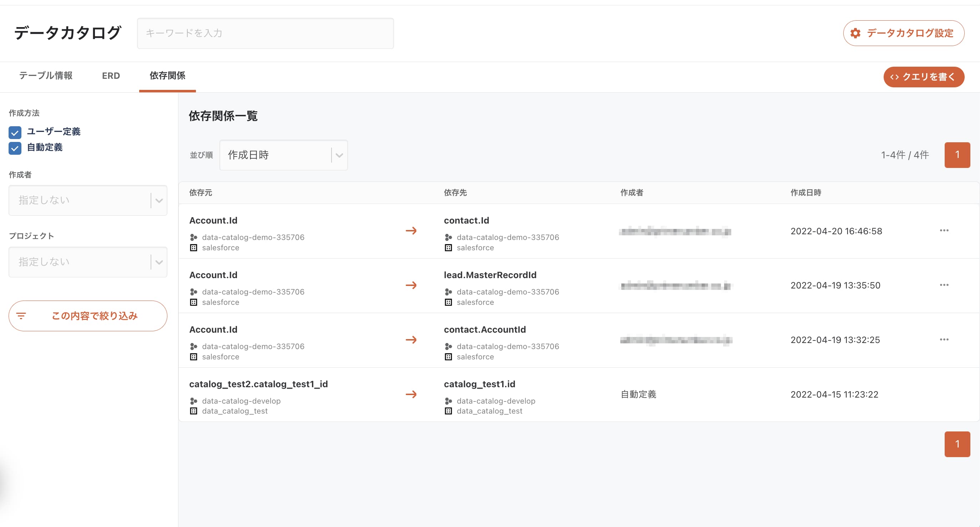
Task: Click the 依存先 column header
Action: point(455,193)
